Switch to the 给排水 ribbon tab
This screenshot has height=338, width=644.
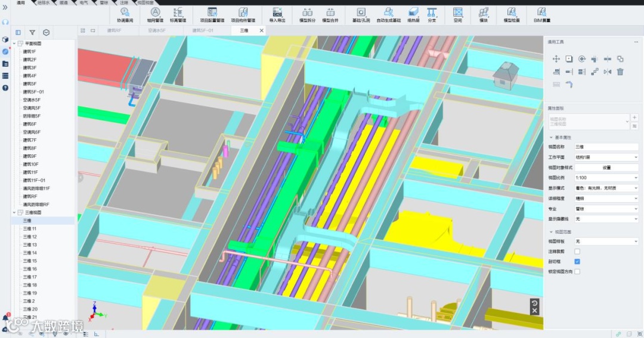(44, 3)
